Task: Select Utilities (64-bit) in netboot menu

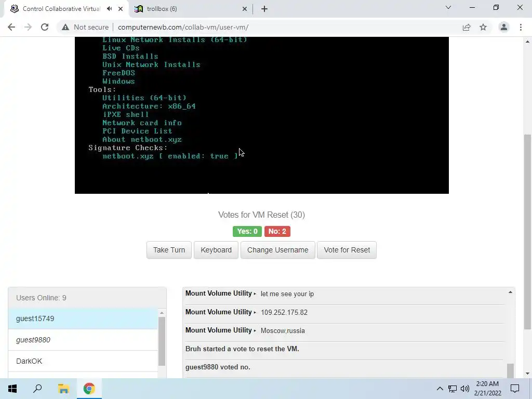Action: click(144, 98)
